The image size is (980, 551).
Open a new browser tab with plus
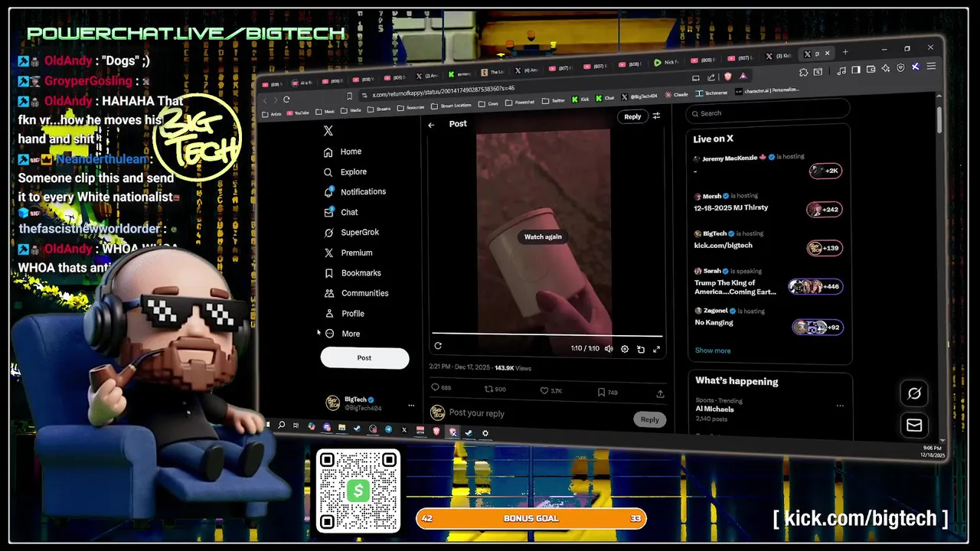[845, 53]
